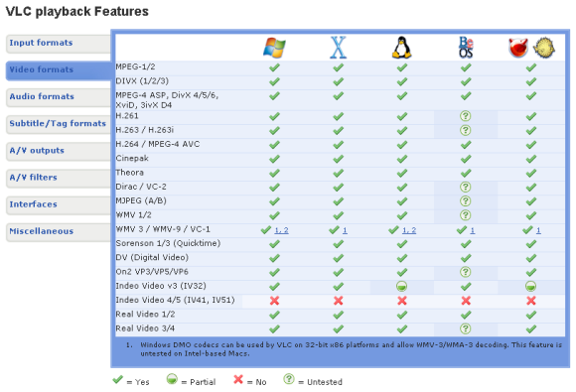Click legend Partial half-circle icon
Image resolution: width=576 pixels, height=392 pixels.
point(172,379)
